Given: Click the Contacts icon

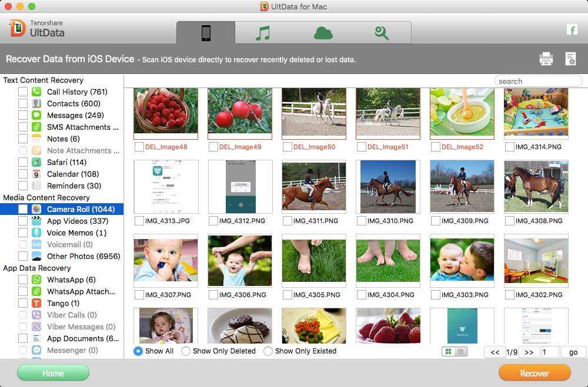Looking at the screenshot, I should [x=36, y=103].
